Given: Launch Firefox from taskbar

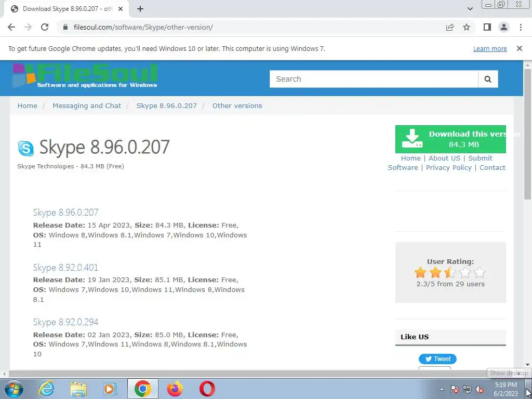Looking at the screenshot, I should pos(175,389).
